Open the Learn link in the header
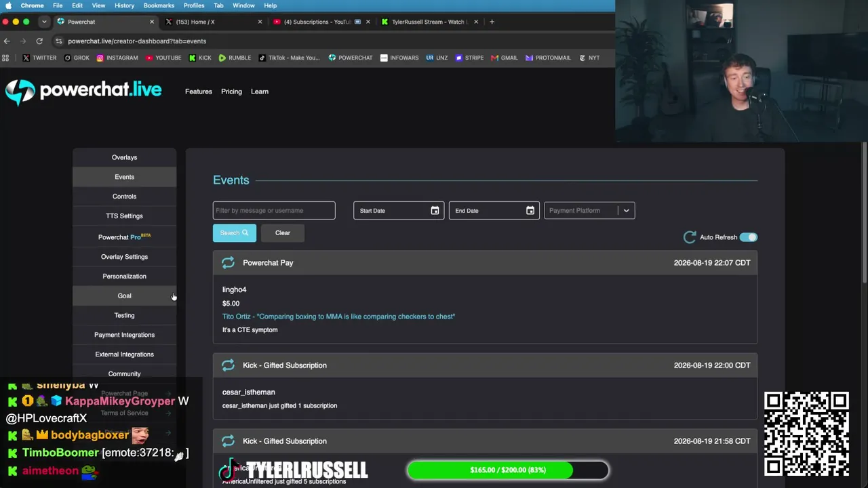The image size is (868, 488). pyautogui.click(x=260, y=91)
